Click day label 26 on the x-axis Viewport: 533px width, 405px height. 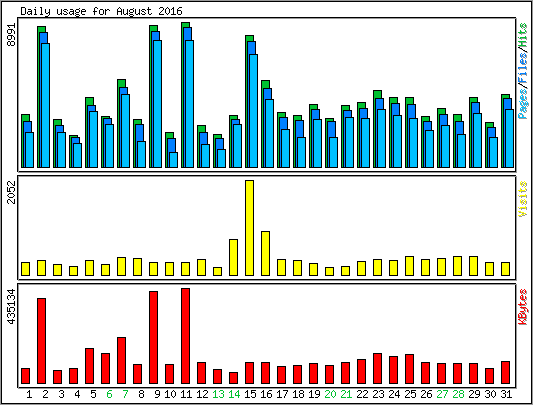[x=426, y=394]
